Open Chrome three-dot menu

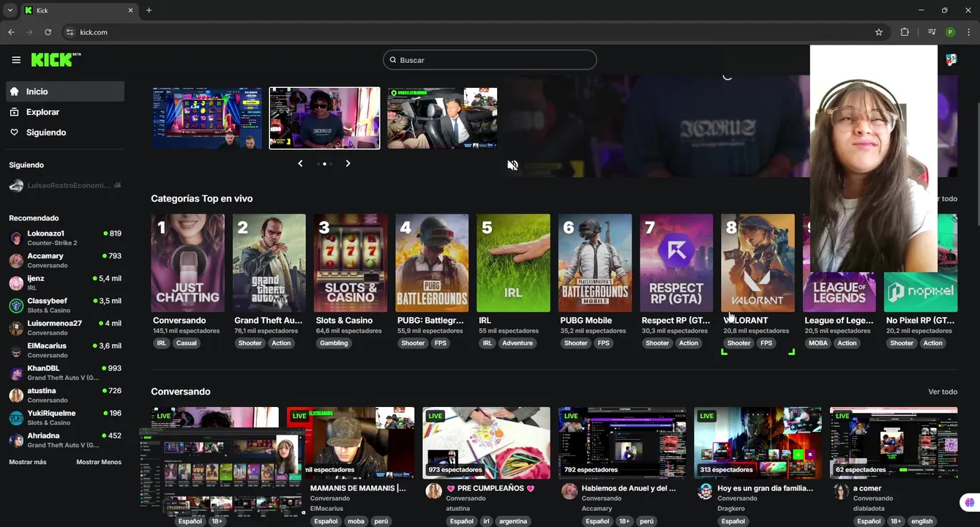(969, 32)
